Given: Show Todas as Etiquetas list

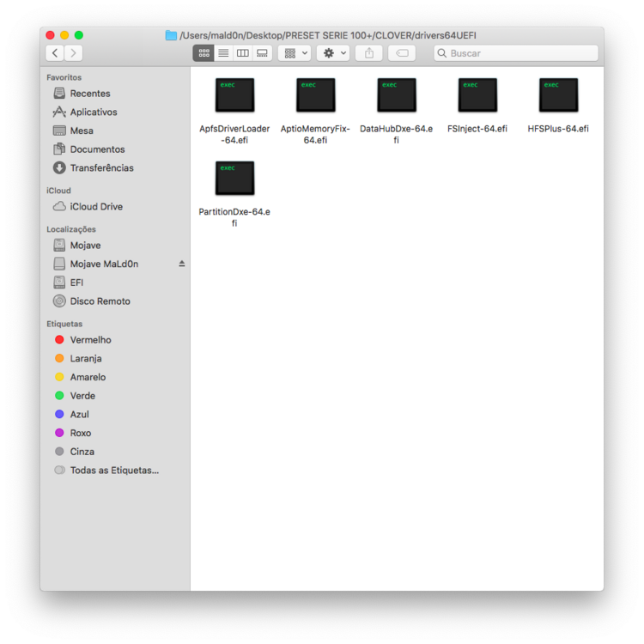Looking at the screenshot, I should pos(113,471).
